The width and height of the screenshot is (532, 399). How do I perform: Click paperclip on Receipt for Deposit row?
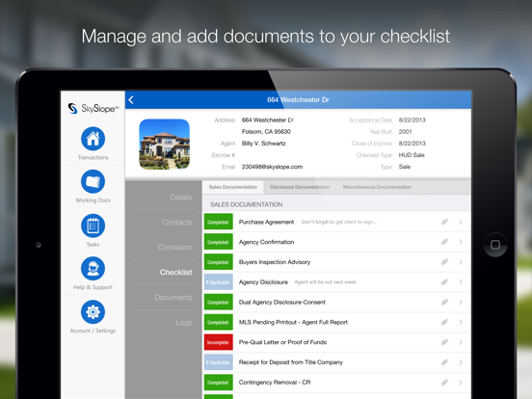[x=444, y=362]
